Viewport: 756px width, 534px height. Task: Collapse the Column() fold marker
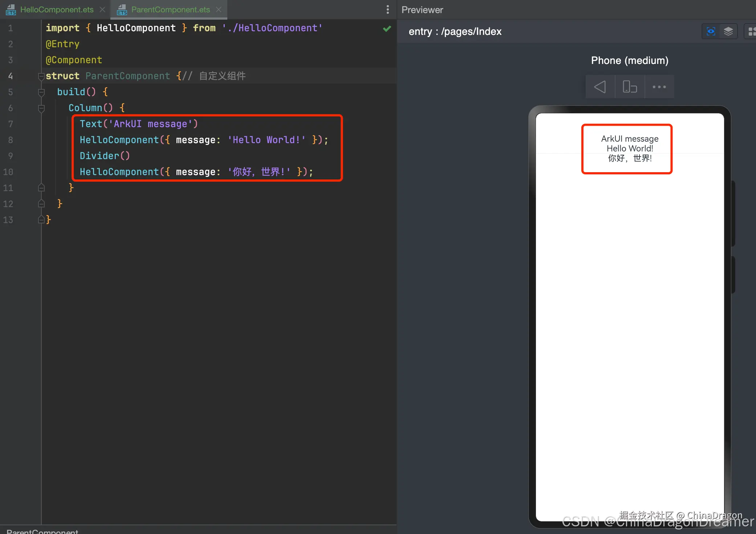(x=41, y=108)
